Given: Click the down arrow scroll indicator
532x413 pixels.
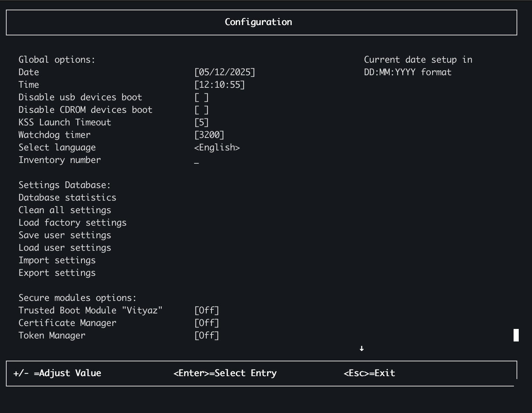Looking at the screenshot, I should pos(362,348).
